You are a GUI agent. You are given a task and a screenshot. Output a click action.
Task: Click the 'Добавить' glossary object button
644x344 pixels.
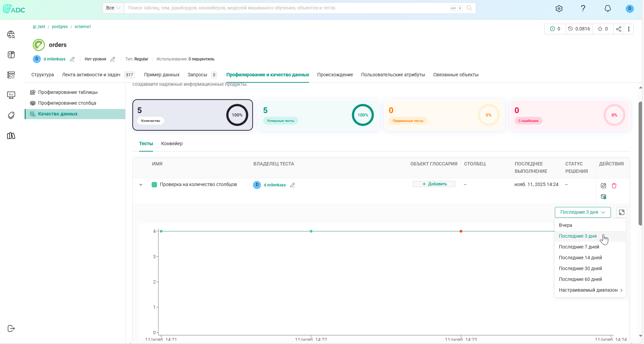click(434, 184)
